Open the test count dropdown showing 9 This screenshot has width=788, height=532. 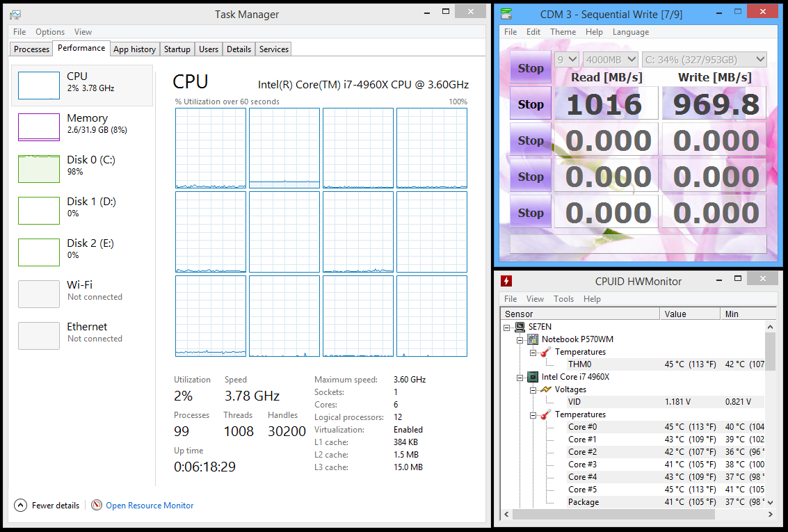567,60
